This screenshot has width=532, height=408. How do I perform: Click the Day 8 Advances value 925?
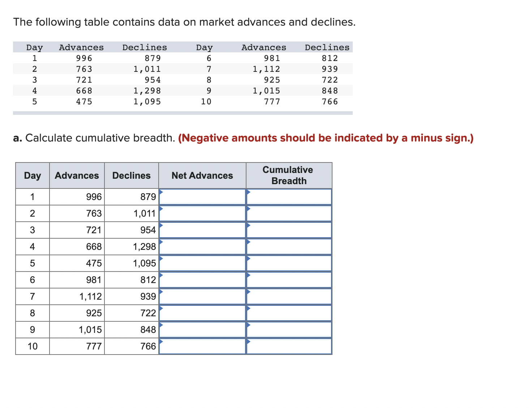(93, 313)
